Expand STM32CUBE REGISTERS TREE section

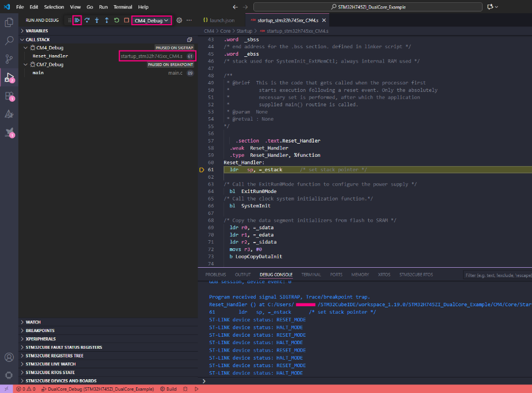coord(54,356)
